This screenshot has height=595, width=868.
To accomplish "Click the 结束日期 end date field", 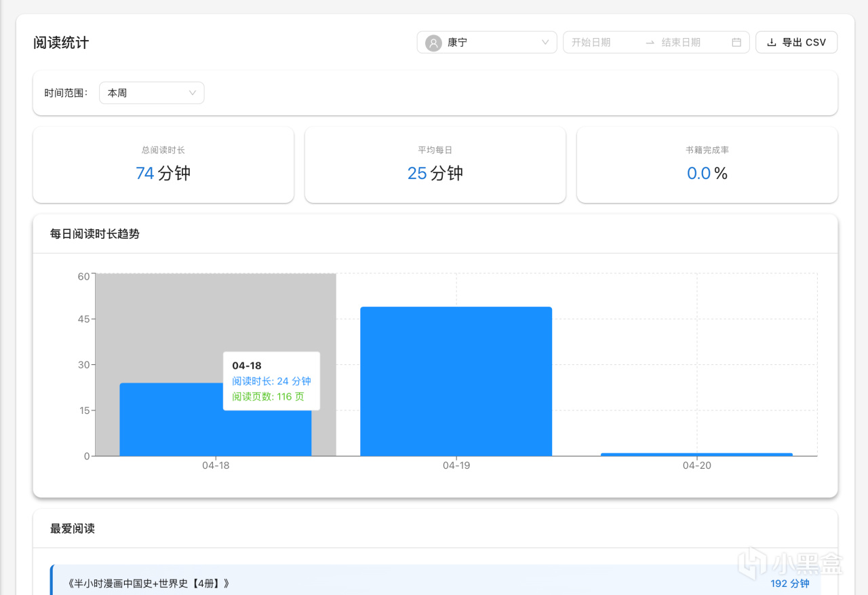I will (x=692, y=42).
